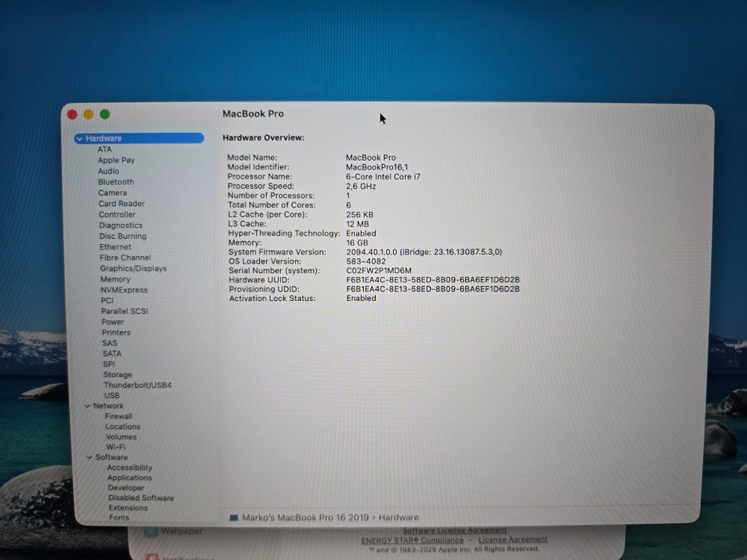Click the Model Identifier value MacBookPro16,1
This screenshot has width=747, height=560.
(x=377, y=167)
